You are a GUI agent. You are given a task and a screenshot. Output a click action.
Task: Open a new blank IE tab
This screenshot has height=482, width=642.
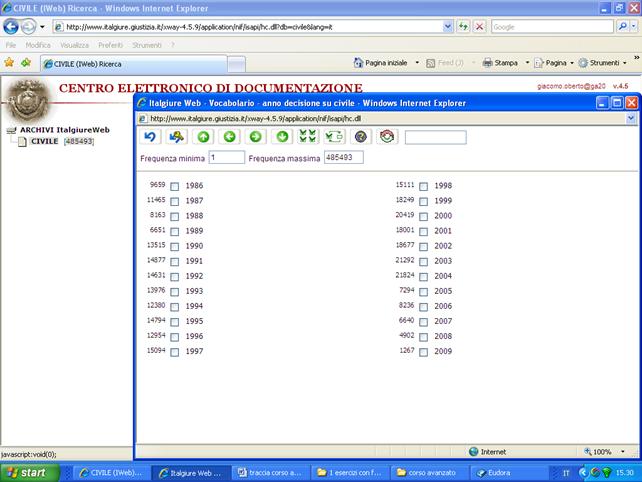click(236, 65)
